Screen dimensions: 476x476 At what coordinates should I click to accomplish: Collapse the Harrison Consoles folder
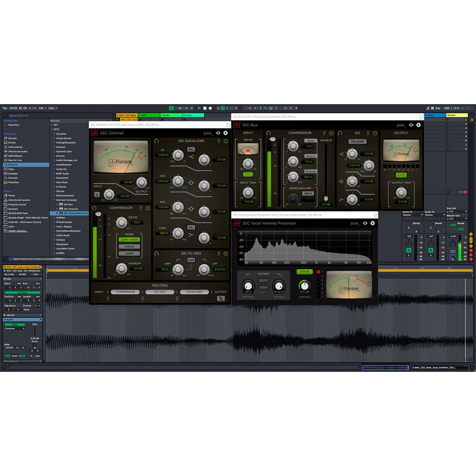tap(54, 200)
